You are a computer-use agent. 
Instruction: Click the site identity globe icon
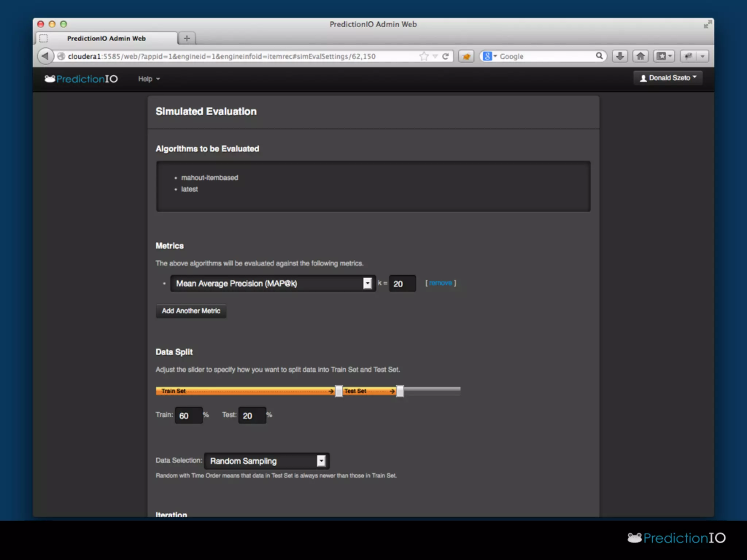click(x=61, y=56)
